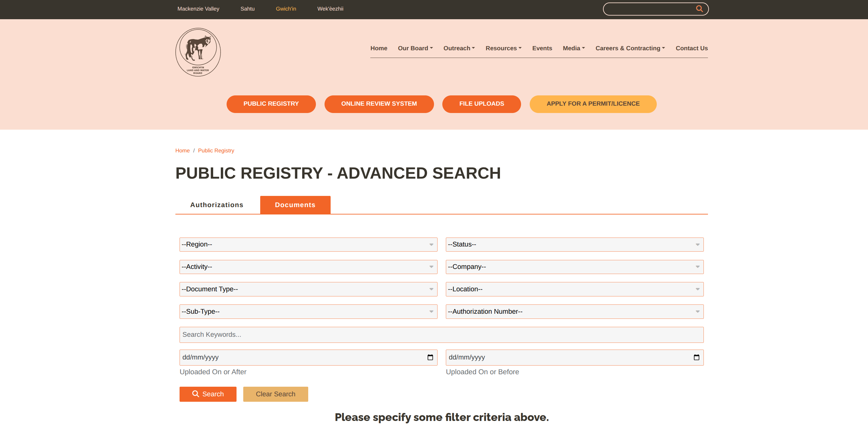Switch to Mackenzie Valley board site
The height and width of the screenshot is (444, 868).
[198, 9]
